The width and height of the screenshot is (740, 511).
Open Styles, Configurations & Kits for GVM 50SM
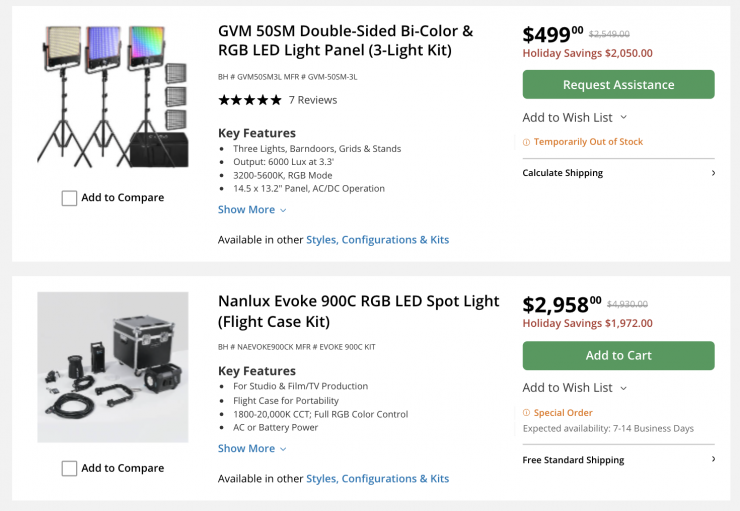click(x=377, y=240)
